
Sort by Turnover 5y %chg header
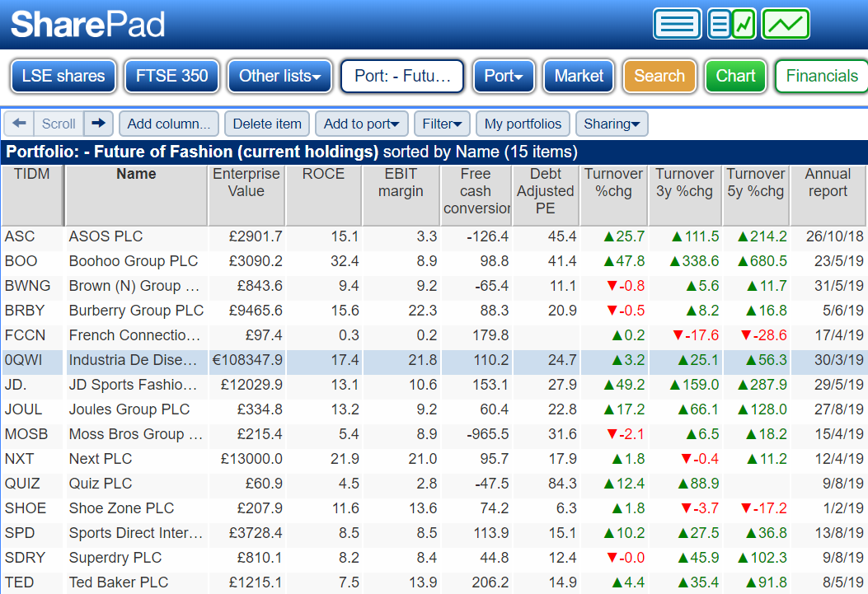(756, 195)
